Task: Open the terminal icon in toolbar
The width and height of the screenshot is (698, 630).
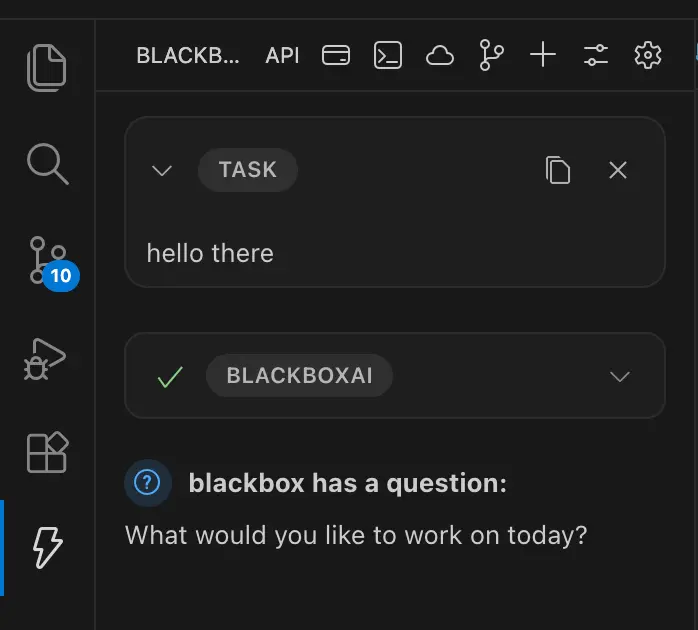Action: [388, 55]
